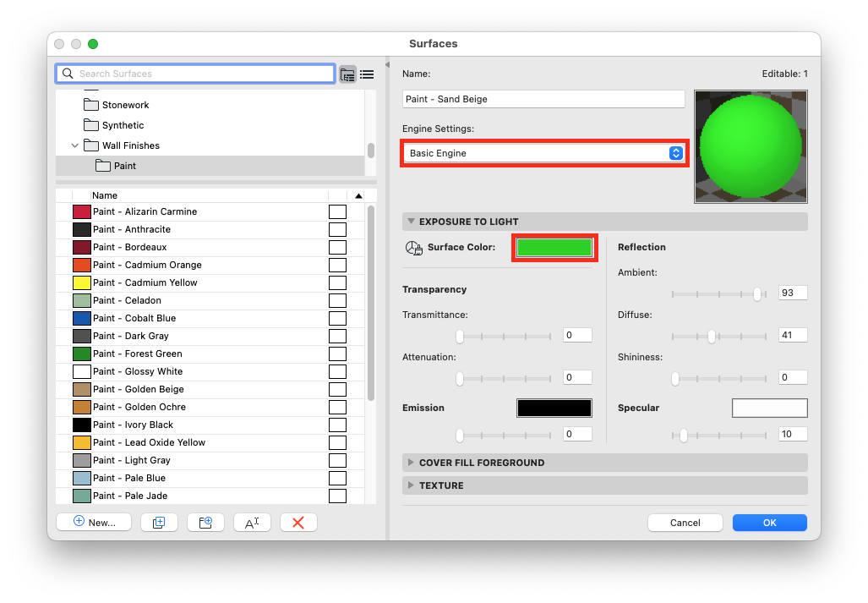Toggle checkbox for Paint - Cadmium Yellow
Viewport: 868px width, 603px height.
click(x=338, y=283)
